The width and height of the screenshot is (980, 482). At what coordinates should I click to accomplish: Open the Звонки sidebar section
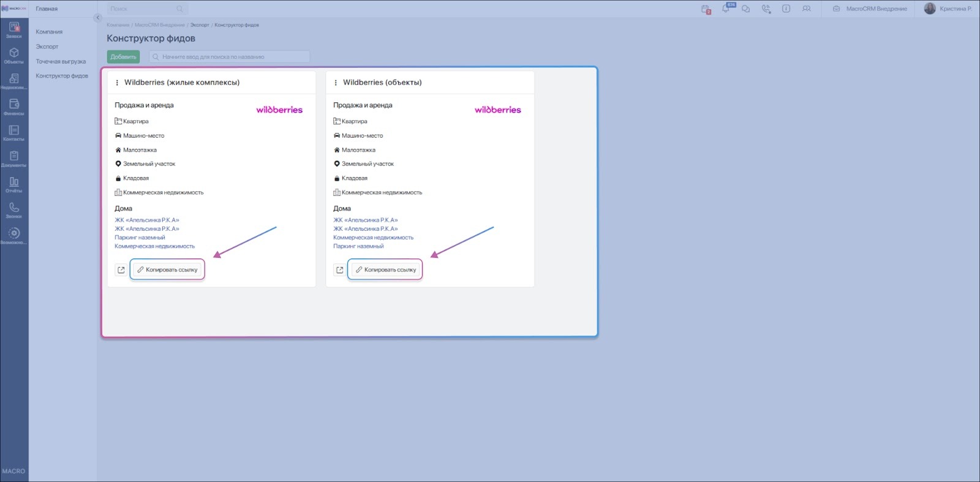click(x=13, y=209)
